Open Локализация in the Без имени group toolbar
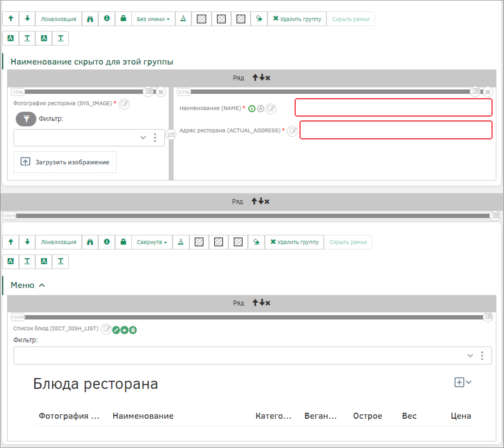The image size is (504, 448). pos(58,19)
